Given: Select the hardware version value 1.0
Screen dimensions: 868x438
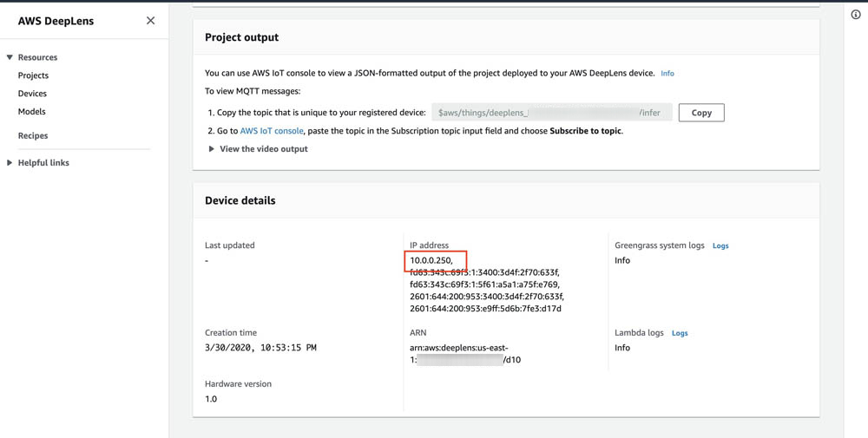Looking at the screenshot, I should click(x=211, y=399).
